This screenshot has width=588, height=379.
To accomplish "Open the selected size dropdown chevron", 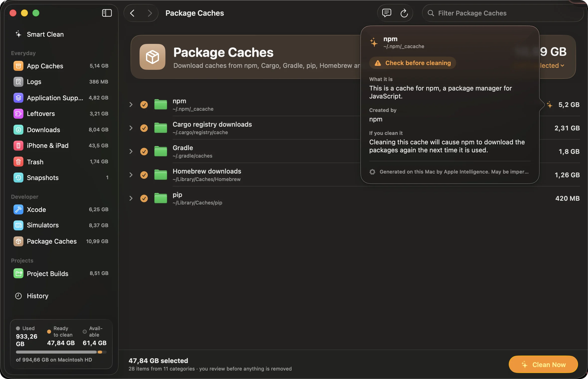I will click(x=562, y=66).
